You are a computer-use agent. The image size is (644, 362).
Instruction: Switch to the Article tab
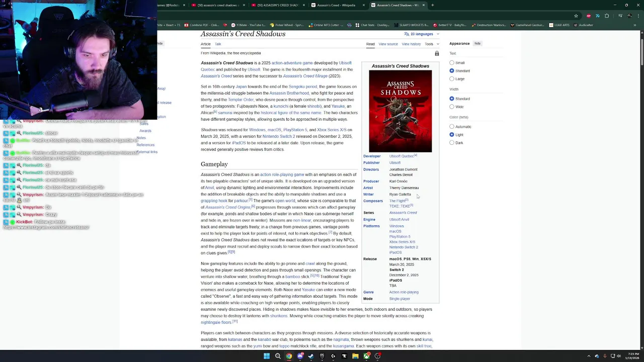click(206, 44)
